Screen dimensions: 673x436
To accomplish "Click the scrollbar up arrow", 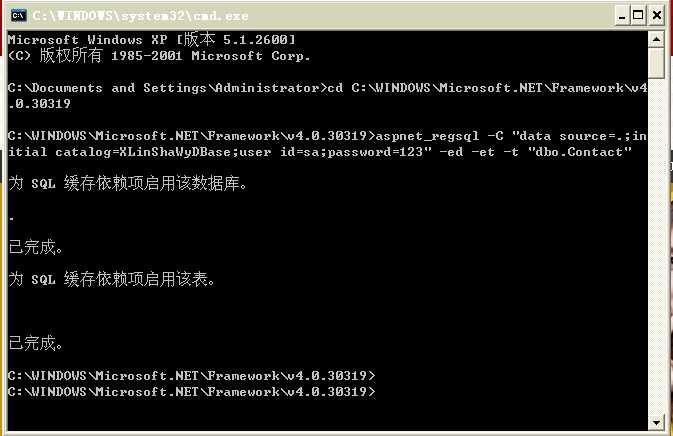I will pyautogui.click(x=656, y=40).
